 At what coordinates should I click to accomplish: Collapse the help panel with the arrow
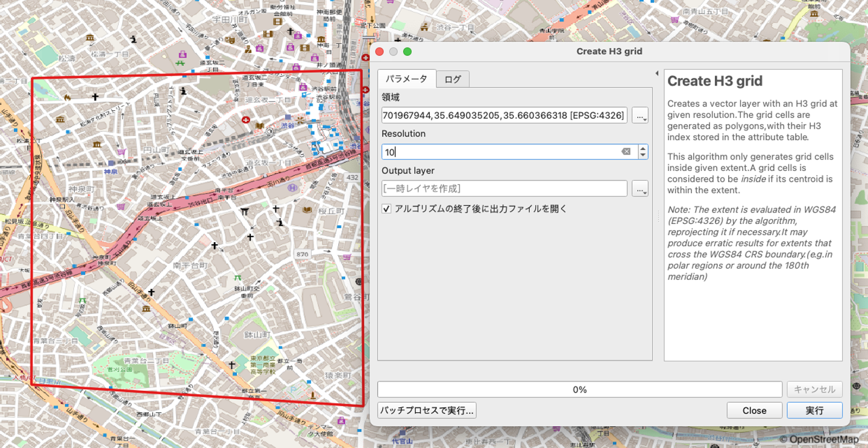(657, 73)
